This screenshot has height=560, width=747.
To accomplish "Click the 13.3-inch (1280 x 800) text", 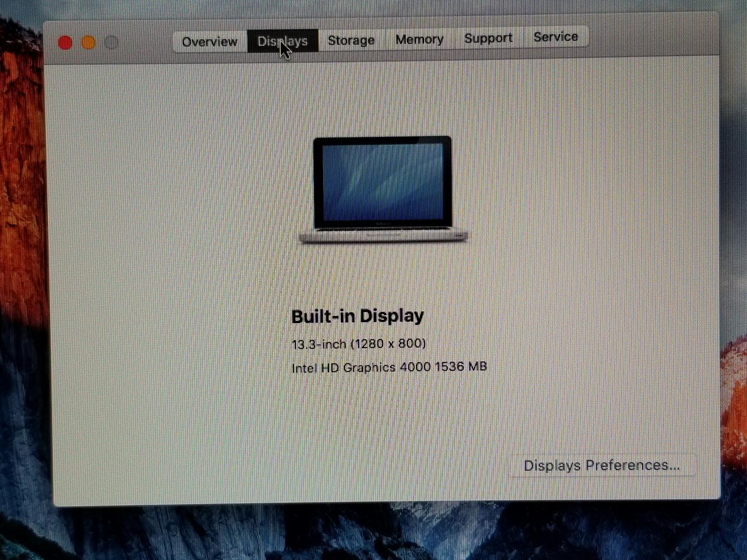I will point(358,343).
